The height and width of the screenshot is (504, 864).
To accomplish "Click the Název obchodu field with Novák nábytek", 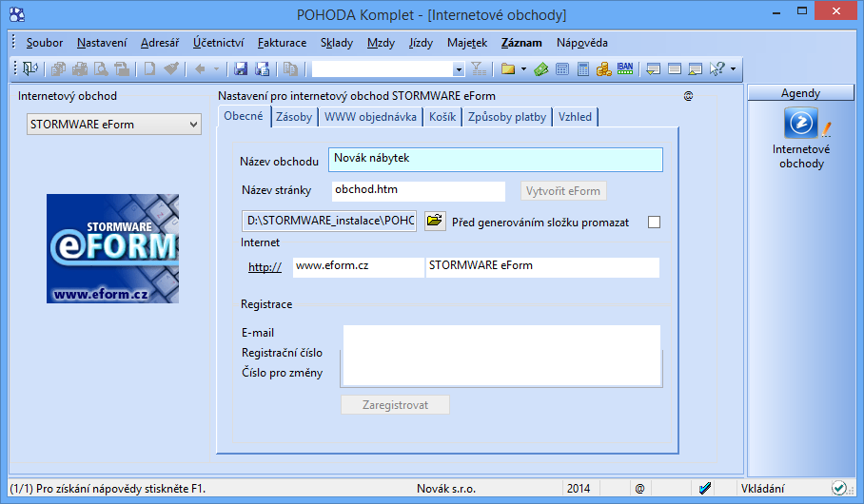I will (x=496, y=160).
